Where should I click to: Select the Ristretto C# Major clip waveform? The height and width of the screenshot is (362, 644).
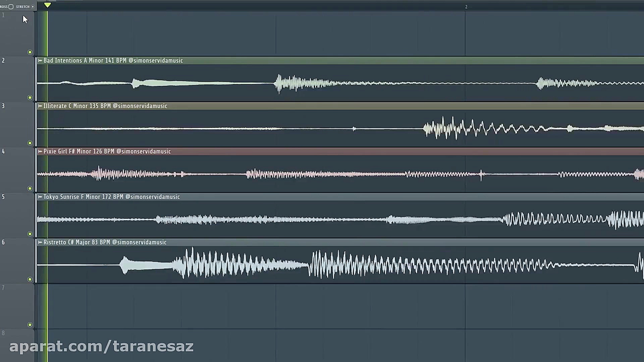point(335,265)
